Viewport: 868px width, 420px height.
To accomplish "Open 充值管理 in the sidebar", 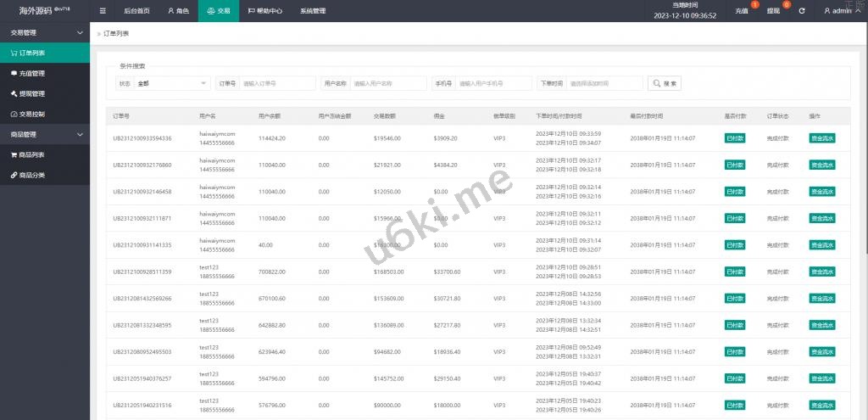I will [x=32, y=73].
